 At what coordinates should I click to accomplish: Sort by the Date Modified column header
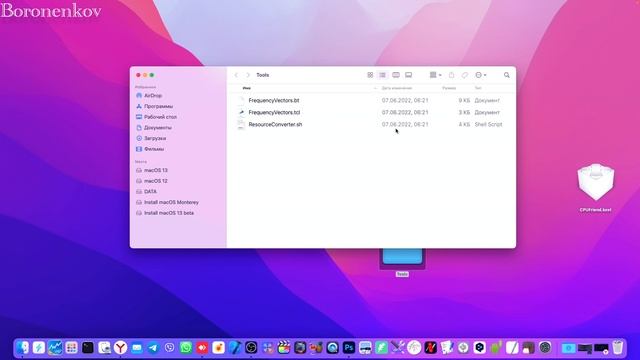tap(397, 88)
